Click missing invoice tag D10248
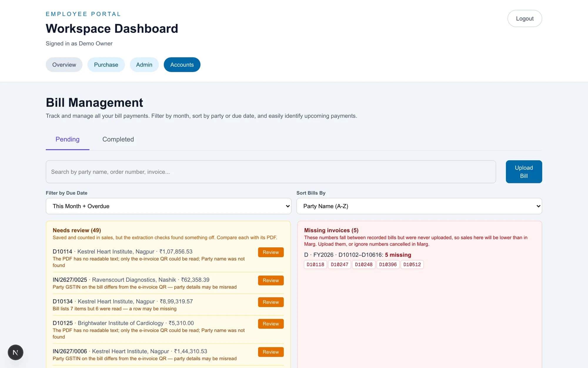588x368 pixels. [x=364, y=265]
